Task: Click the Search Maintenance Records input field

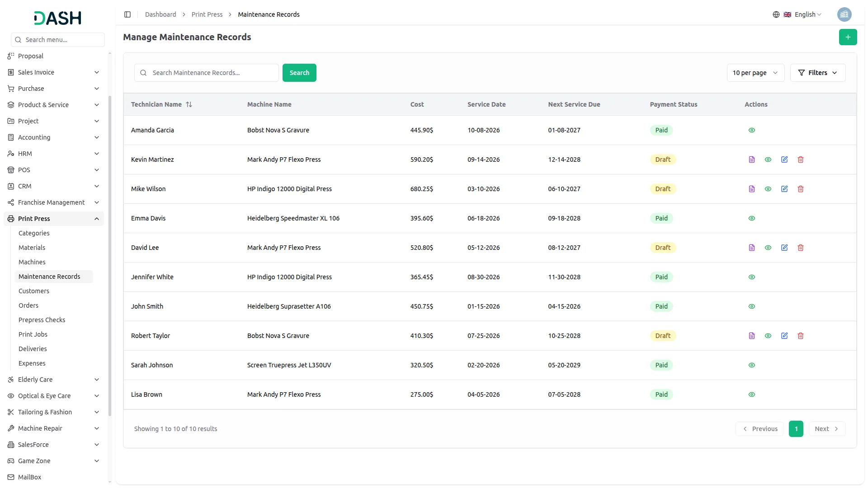Action: (212, 73)
